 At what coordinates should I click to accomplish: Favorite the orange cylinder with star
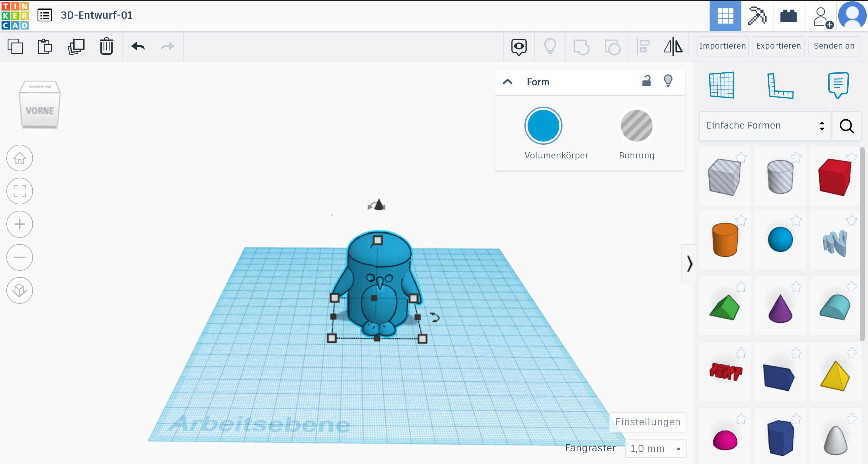pos(741,221)
